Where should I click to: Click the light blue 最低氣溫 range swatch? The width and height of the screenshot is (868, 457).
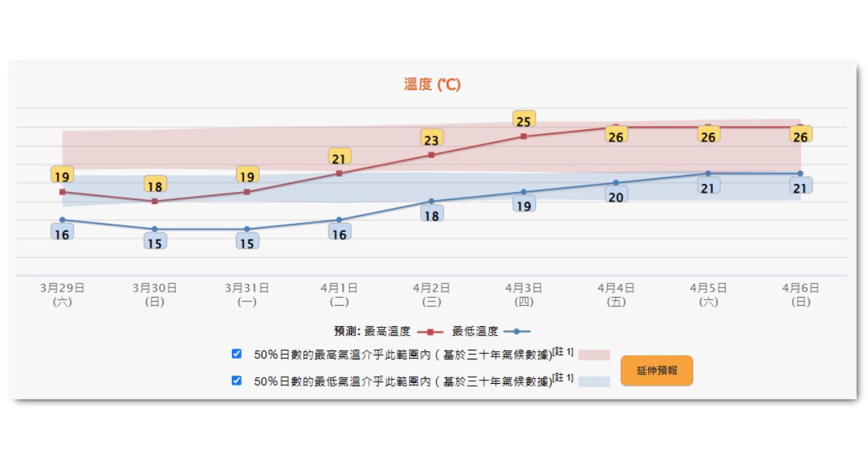click(x=594, y=382)
